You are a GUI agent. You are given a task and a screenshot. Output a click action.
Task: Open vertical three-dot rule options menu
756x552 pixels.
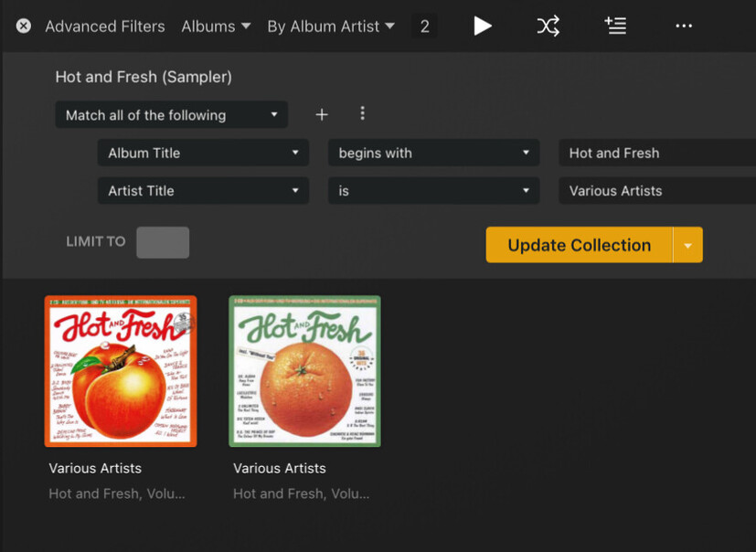click(362, 113)
